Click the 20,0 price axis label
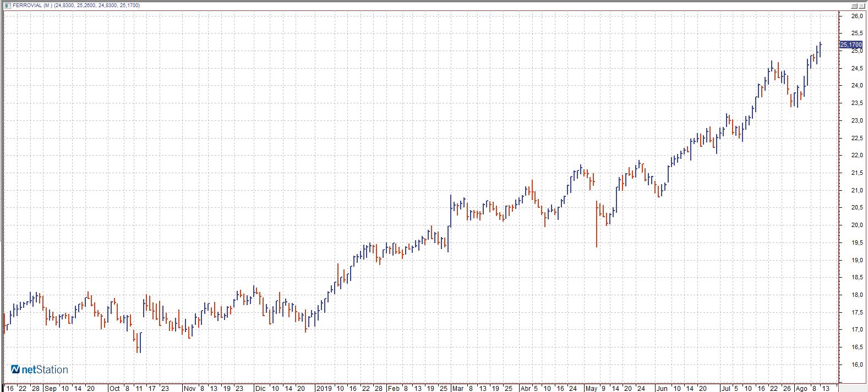The width and height of the screenshot is (868, 392). tap(857, 225)
